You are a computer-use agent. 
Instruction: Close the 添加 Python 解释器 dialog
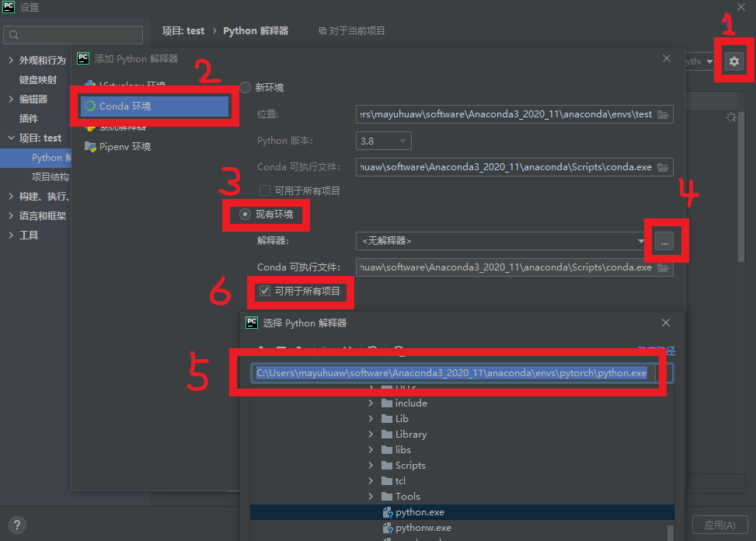667,58
